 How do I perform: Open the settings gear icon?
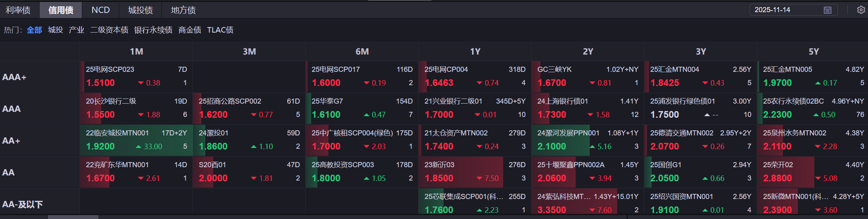861,10
